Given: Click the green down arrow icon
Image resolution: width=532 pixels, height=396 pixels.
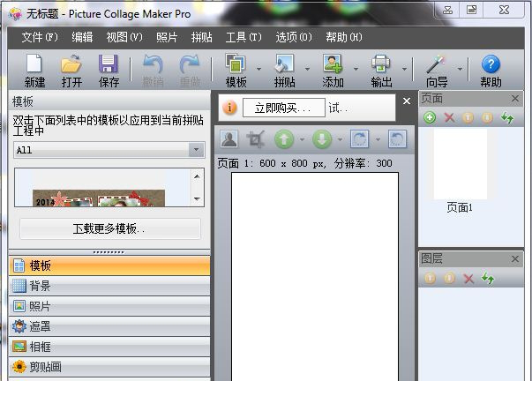Looking at the screenshot, I should click(x=322, y=139).
